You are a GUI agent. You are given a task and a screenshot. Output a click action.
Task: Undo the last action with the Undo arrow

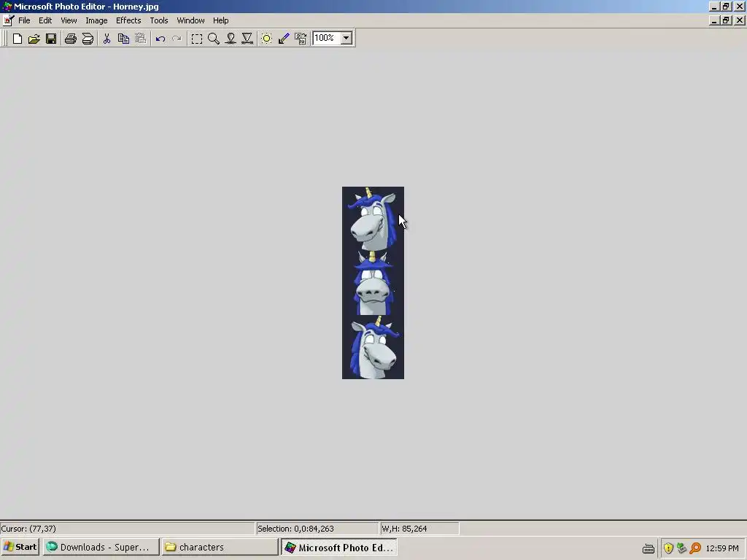click(x=160, y=39)
